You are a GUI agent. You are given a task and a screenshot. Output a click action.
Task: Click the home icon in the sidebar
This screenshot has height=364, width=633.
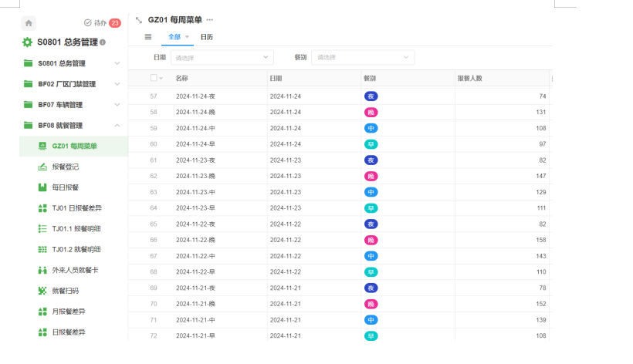[29, 23]
